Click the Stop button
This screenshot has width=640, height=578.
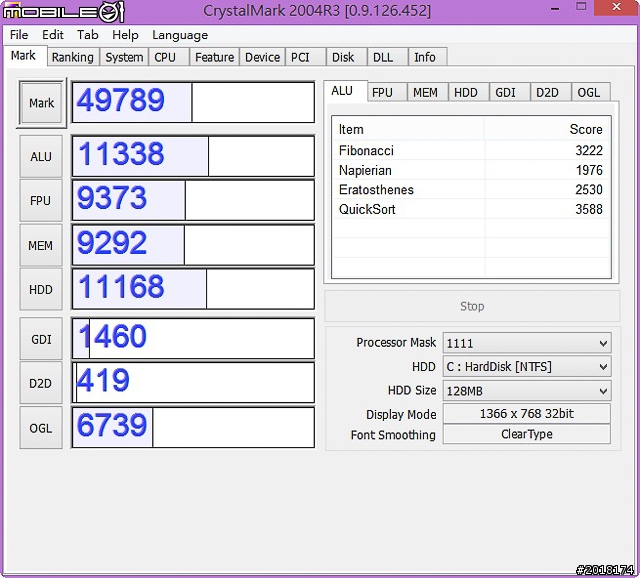point(472,306)
